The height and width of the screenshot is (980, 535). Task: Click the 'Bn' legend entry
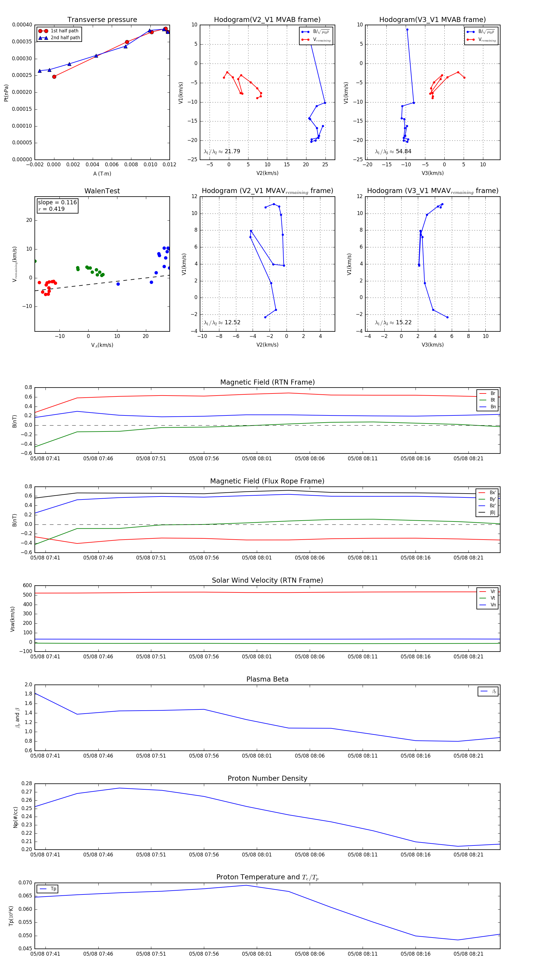487,407
